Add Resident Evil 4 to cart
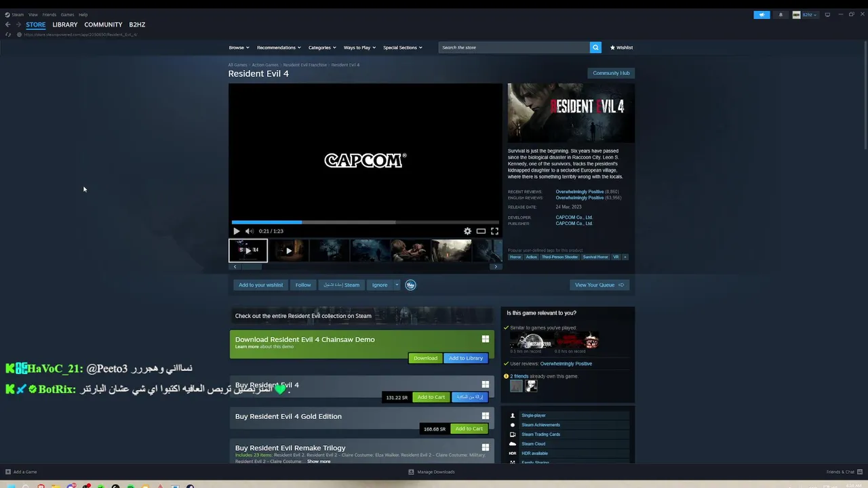 (431, 397)
